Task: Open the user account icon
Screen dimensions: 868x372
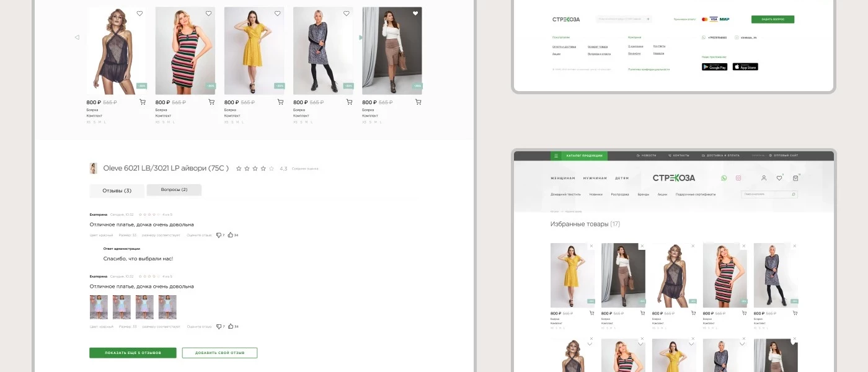Action: pyautogui.click(x=764, y=178)
